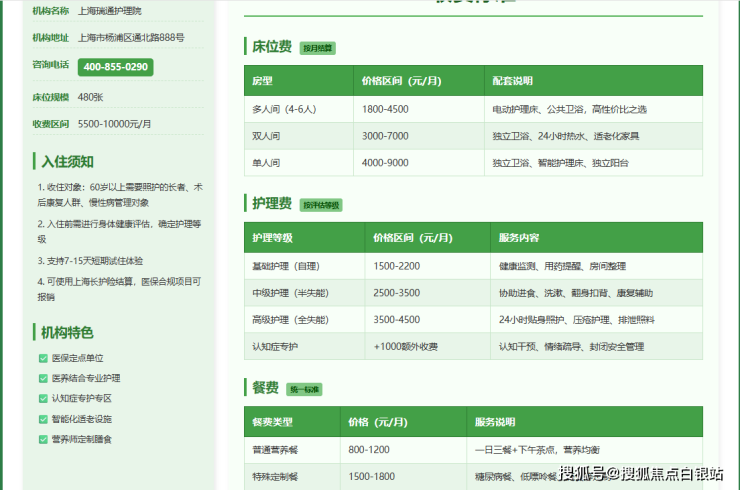This screenshot has width=740, height=490.
Task: Click the 床位费 section heading
Action: tap(272, 46)
